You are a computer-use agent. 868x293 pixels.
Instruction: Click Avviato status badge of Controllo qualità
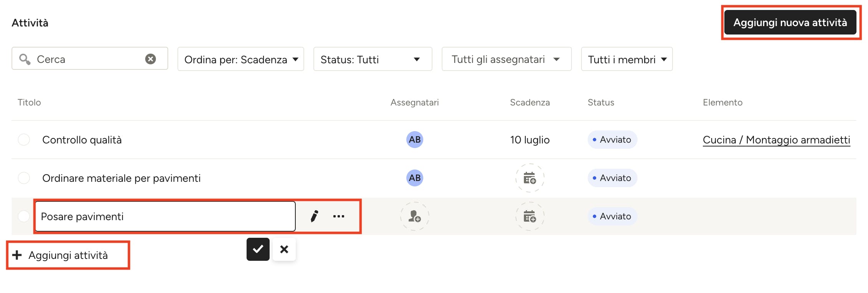tap(612, 140)
